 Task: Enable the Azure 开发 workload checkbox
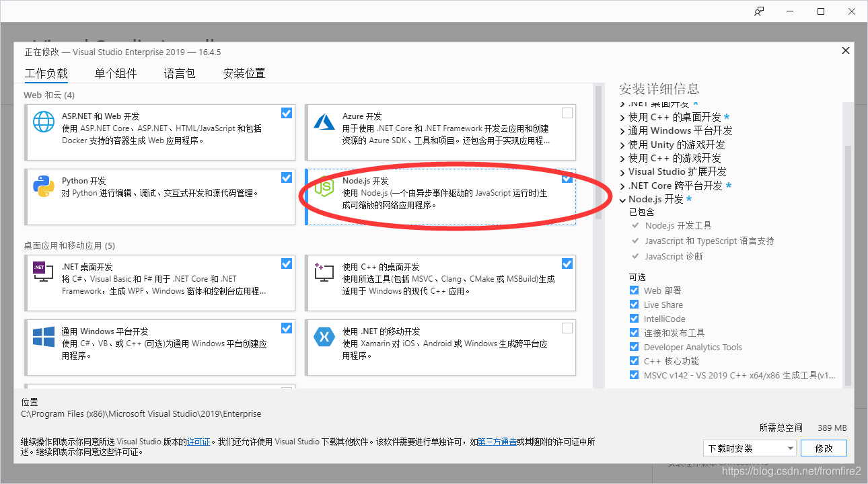(x=567, y=113)
